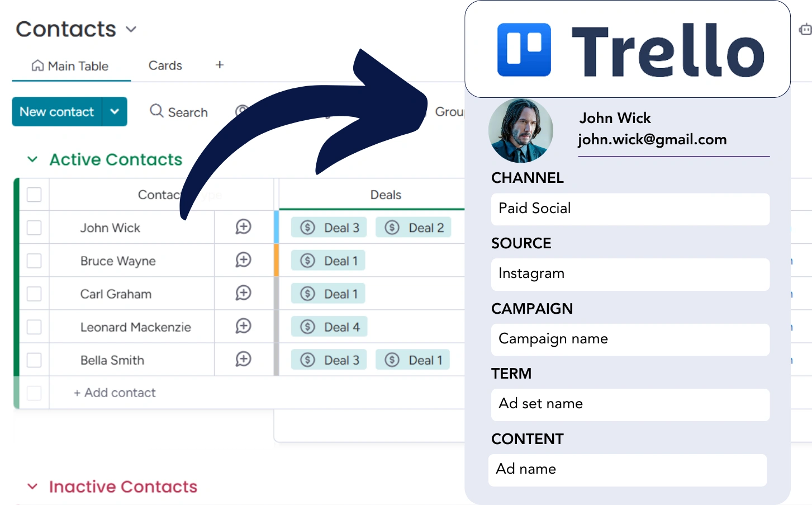
Task: Collapse the Active Contacts group
Action: click(32, 159)
